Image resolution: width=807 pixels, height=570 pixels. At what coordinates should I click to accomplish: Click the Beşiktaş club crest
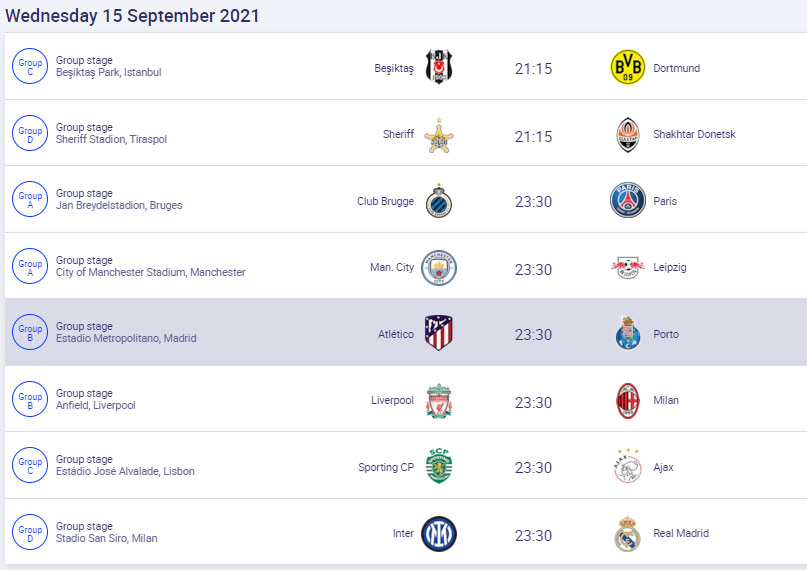click(x=438, y=67)
